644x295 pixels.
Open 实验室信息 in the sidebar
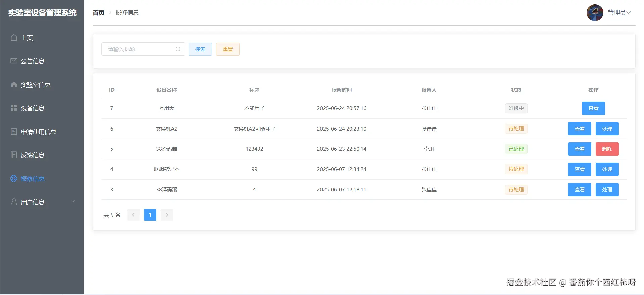(x=42, y=85)
